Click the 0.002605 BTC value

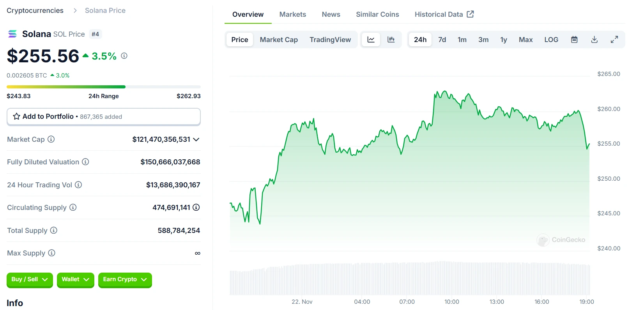(27, 75)
